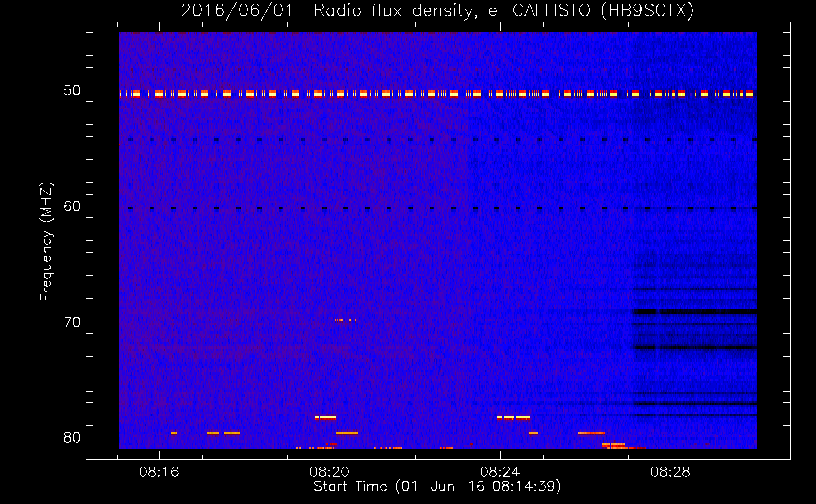Click the burst near 78 MHz at 08:24
The height and width of the screenshot is (504, 816).
tap(513, 418)
